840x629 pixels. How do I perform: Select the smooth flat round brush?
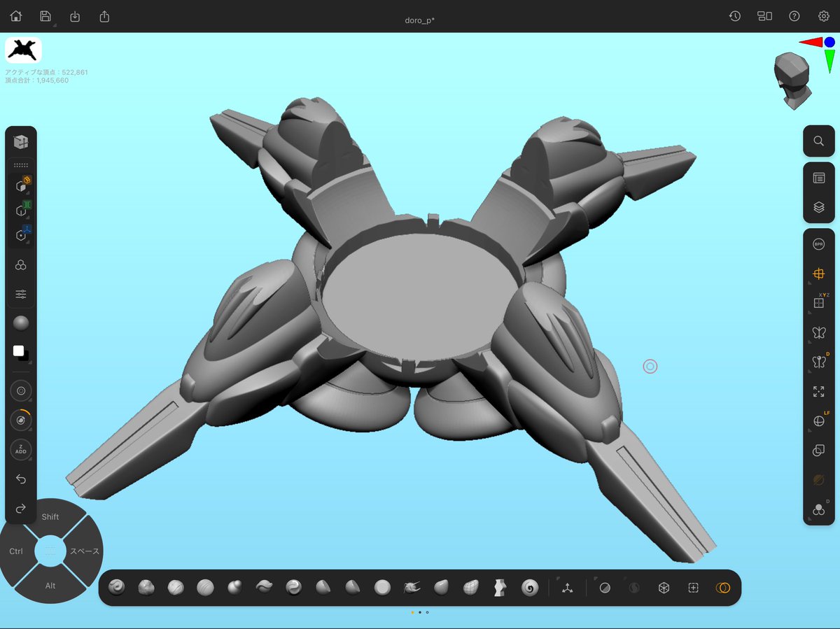coord(382,588)
